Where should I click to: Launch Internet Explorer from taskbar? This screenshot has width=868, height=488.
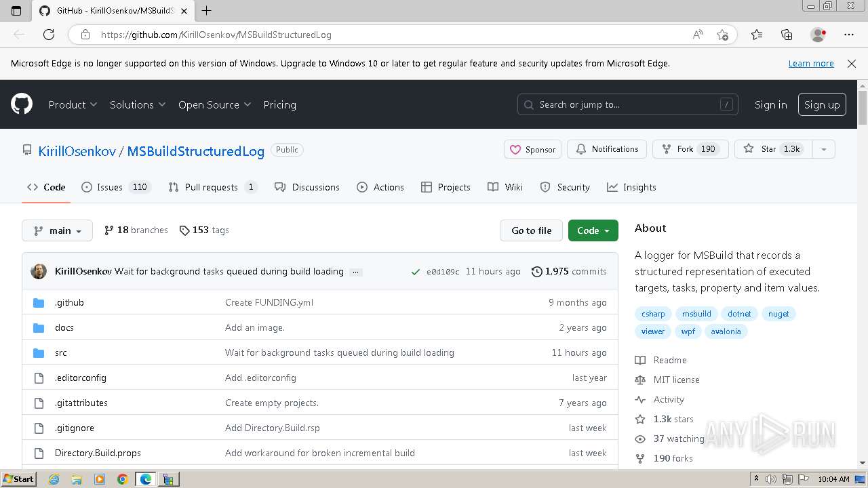[x=54, y=479]
